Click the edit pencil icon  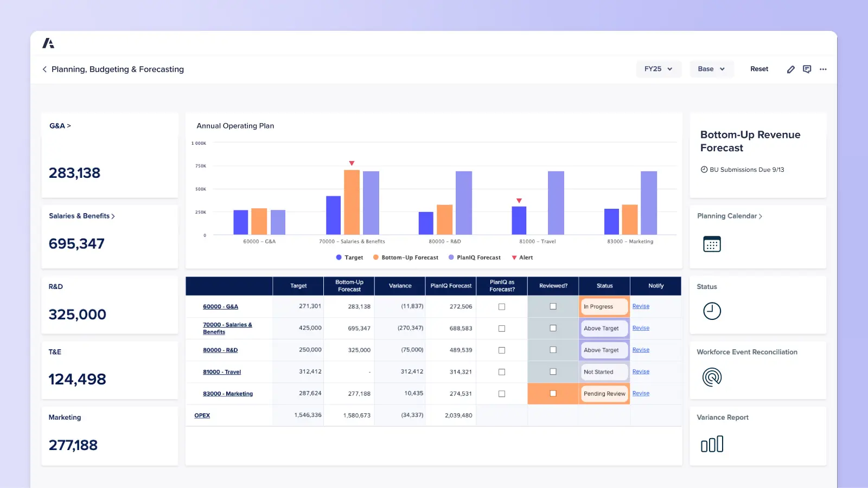(x=790, y=69)
